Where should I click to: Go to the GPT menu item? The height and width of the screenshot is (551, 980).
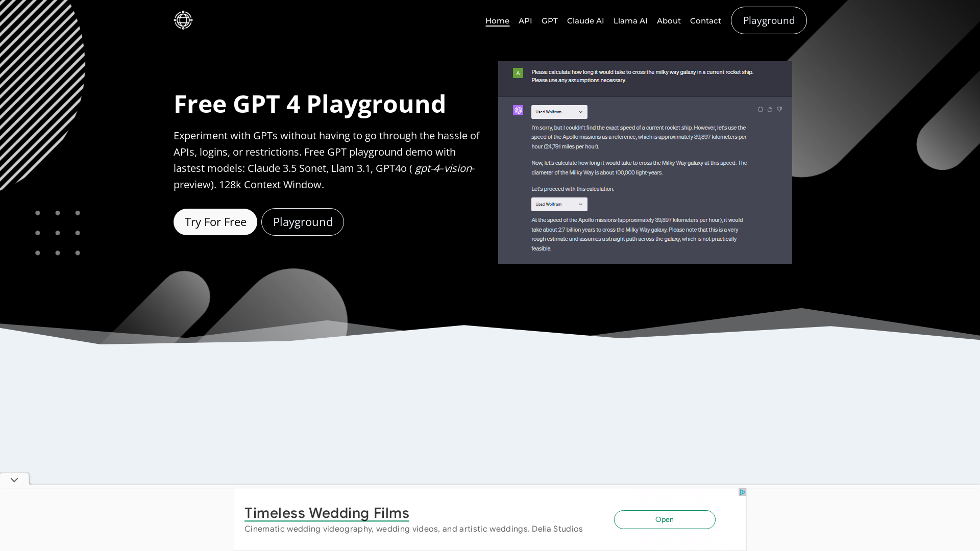pos(549,21)
